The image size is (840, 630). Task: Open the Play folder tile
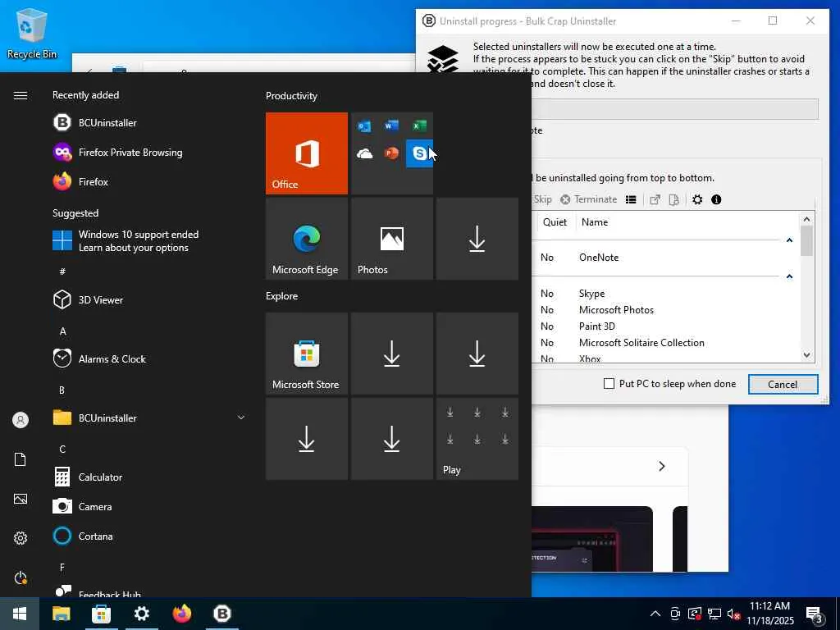[477, 439]
